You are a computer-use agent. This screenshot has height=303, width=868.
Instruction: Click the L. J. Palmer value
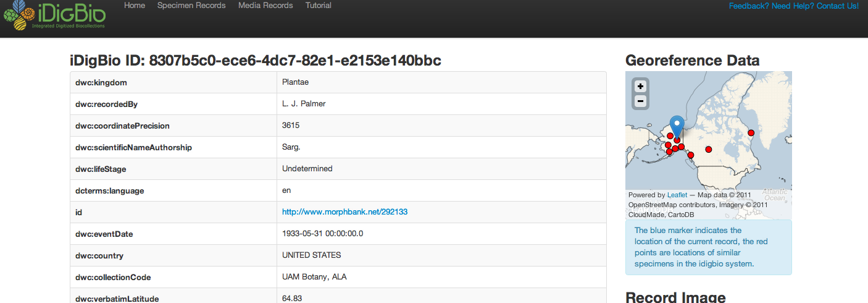(304, 104)
